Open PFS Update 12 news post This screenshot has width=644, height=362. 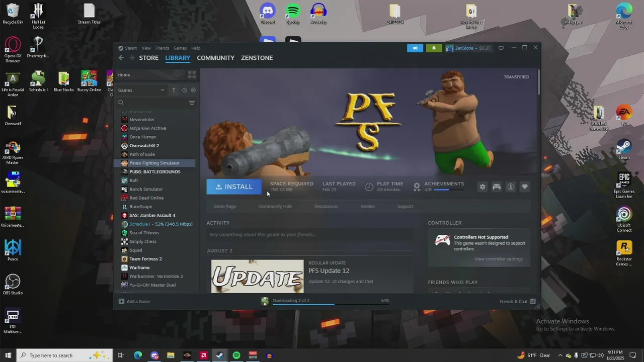(329, 270)
